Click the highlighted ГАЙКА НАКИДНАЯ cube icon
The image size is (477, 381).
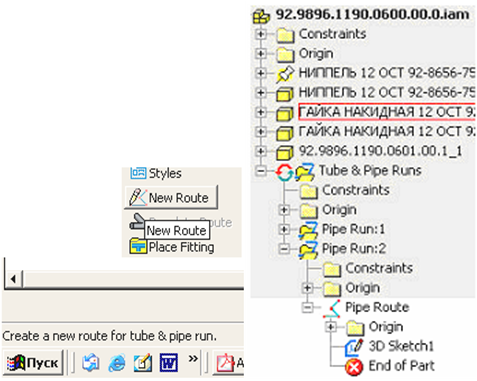[285, 113]
